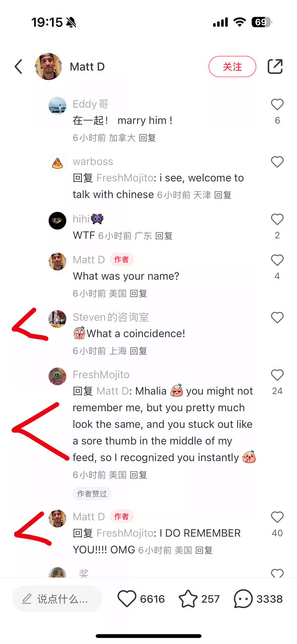
Task: Tap the 说点什么 comment input field
Action: (57, 599)
